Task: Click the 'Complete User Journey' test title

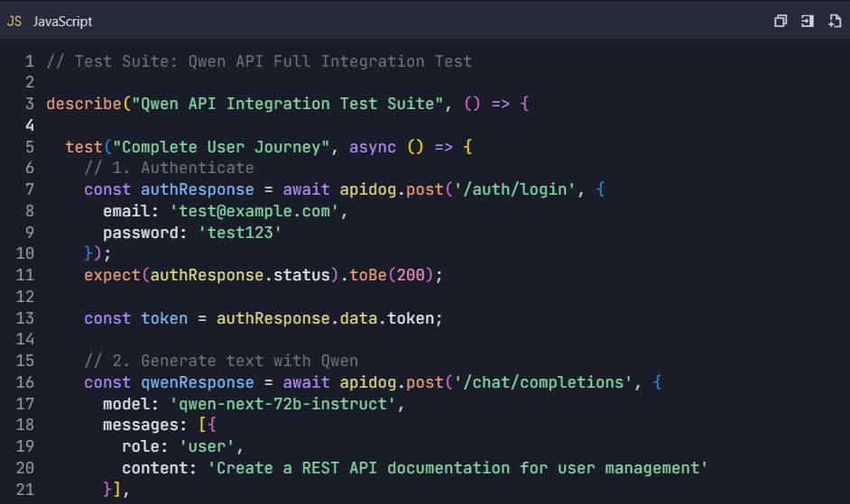Action: 221,147
